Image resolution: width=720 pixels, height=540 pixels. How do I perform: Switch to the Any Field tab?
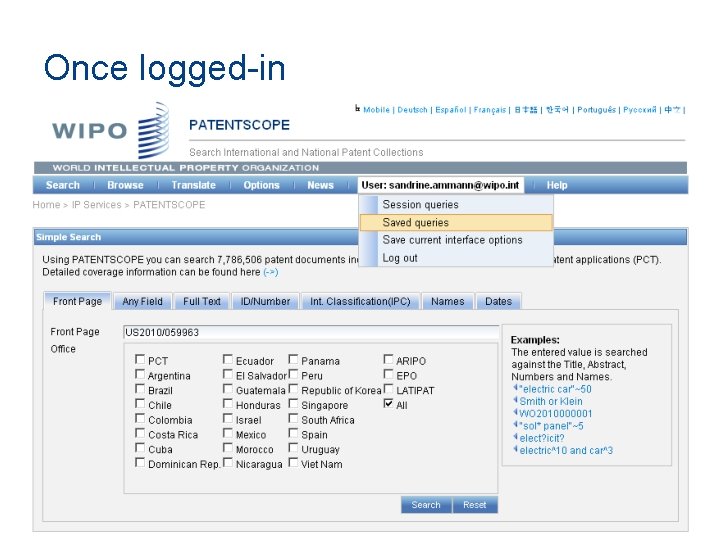click(x=142, y=301)
